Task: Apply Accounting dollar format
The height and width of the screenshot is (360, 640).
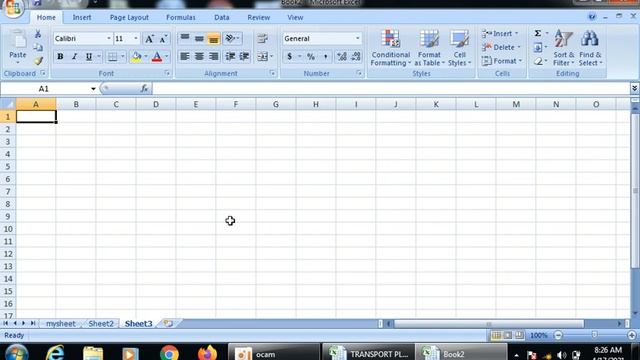Action: tap(289, 56)
